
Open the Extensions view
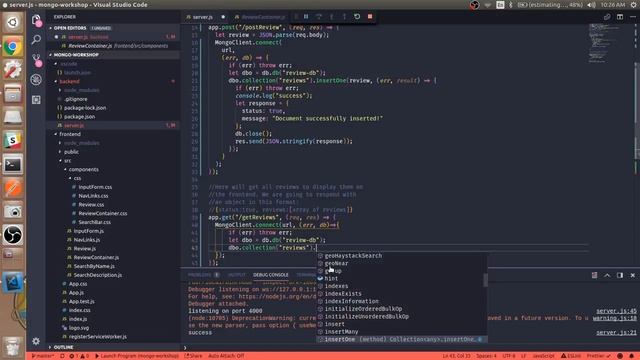pyautogui.click(x=36, y=100)
